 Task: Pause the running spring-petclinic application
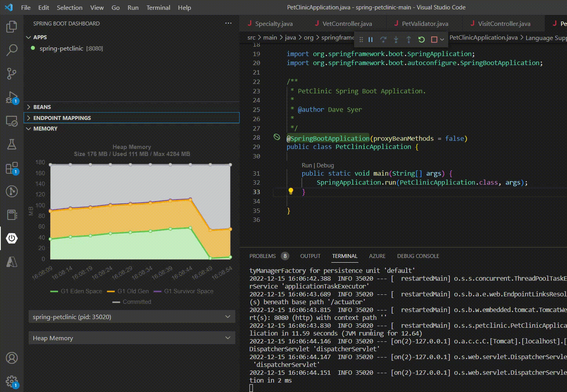coord(371,39)
